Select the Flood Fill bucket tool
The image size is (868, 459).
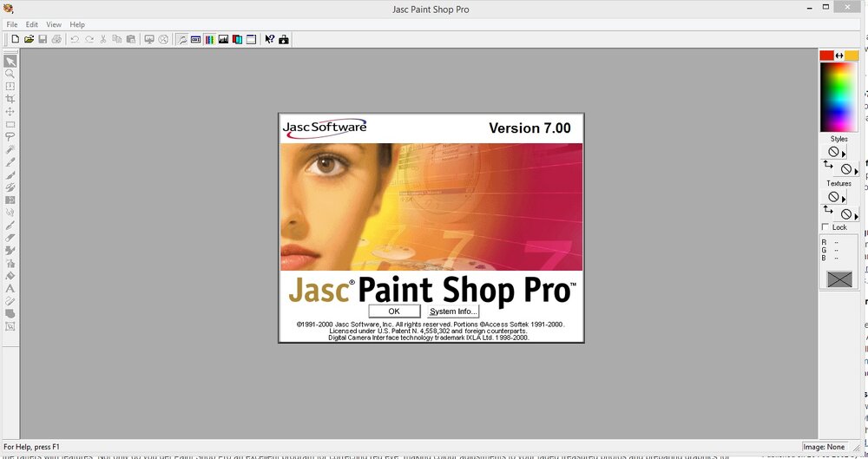10,276
